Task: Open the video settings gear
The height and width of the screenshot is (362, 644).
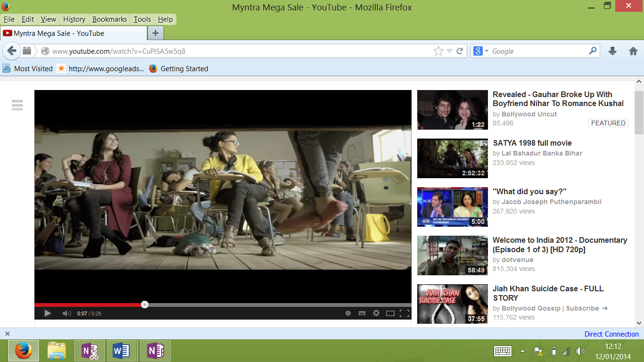Action: point(376,313)
